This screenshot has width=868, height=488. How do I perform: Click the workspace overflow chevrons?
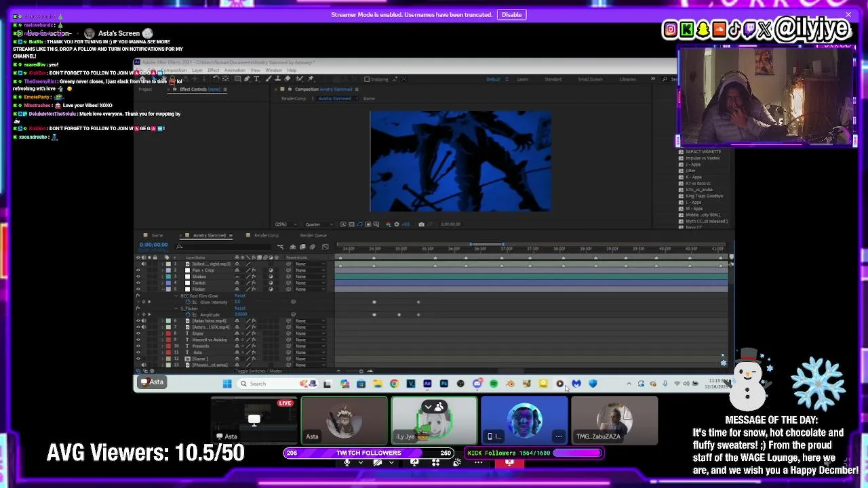653,79
